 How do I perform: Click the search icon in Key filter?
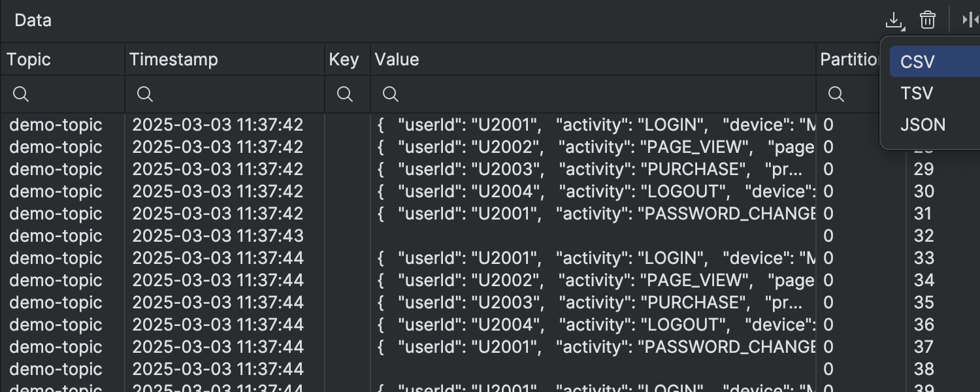(345, 95)
